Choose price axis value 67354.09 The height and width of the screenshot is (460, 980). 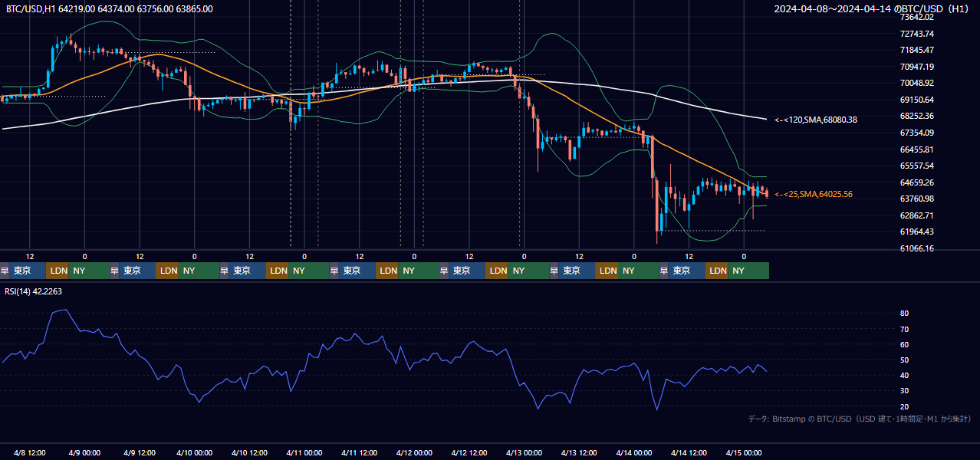(x=916, y=133)
